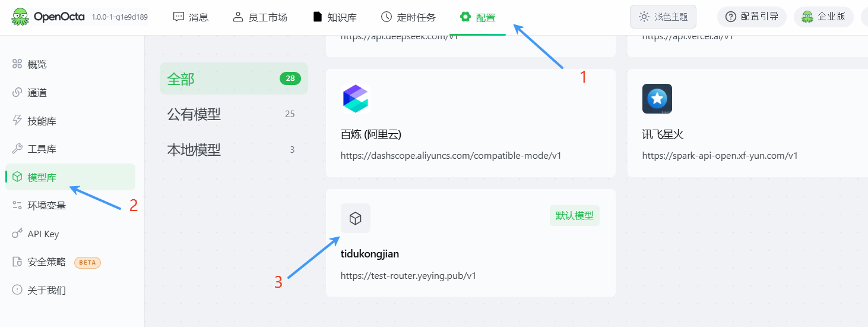This screenshot has width=868, height=327.
Task: Click the 关于我们 info icon
Action: tap(17, 290)
